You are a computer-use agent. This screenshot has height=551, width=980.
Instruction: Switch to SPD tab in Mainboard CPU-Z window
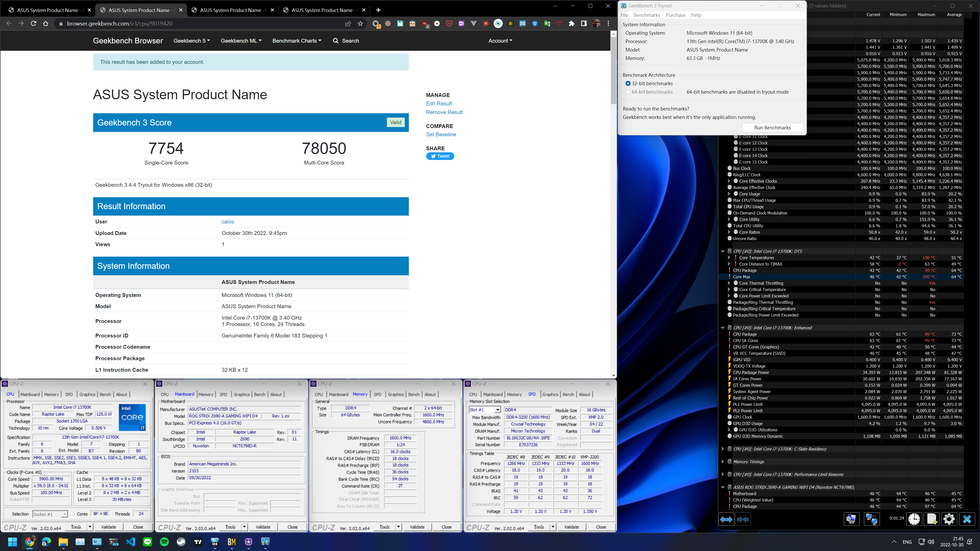click(x=223, y=394)
